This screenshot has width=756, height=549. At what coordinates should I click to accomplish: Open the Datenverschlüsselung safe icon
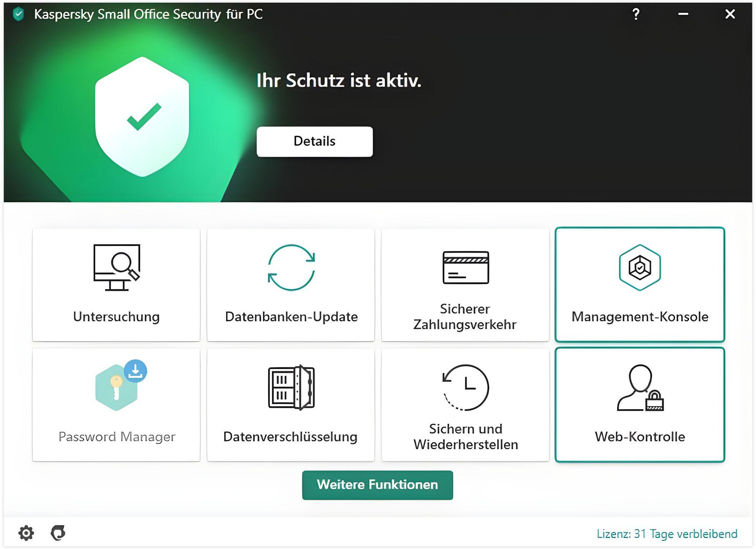click(x=291, y=387)
